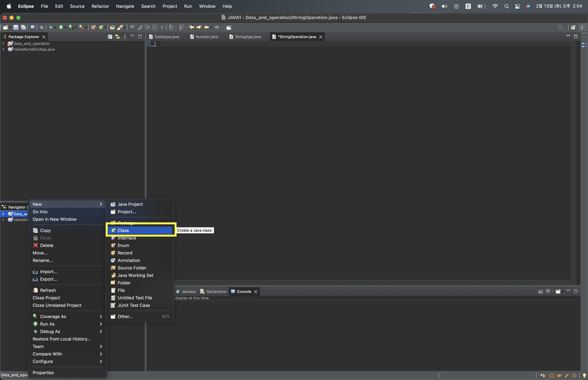The height and width of the screenshot is (380, 588).
Task: Click the green Run button icon
Action: 61,27
